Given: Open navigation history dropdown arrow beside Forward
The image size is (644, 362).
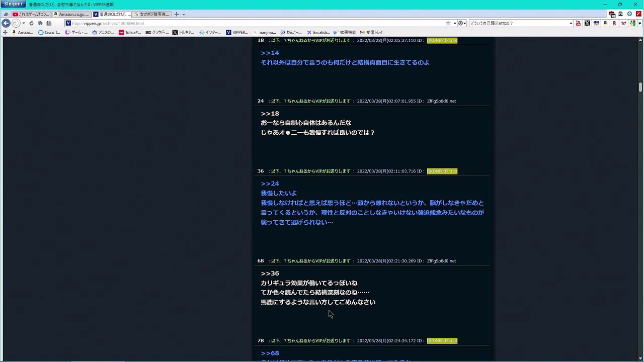Looking at the screenshot, I should coord(24,23).
